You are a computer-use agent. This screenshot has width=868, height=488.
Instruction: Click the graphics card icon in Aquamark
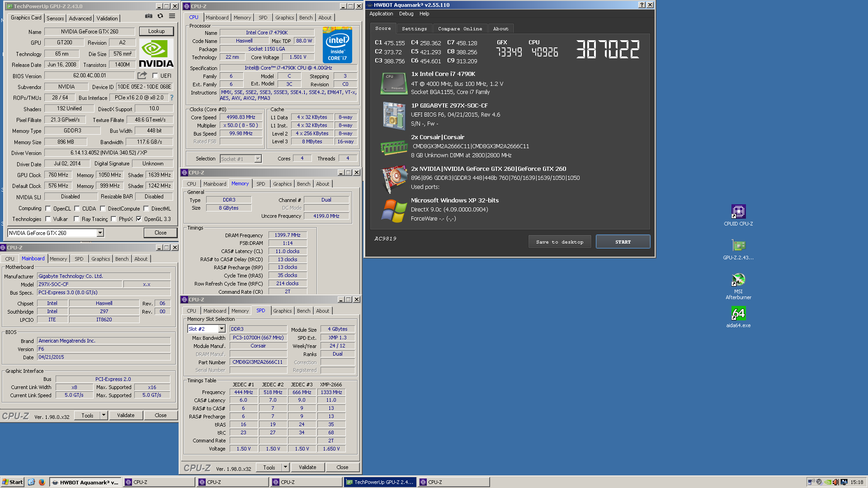point(394,179)
